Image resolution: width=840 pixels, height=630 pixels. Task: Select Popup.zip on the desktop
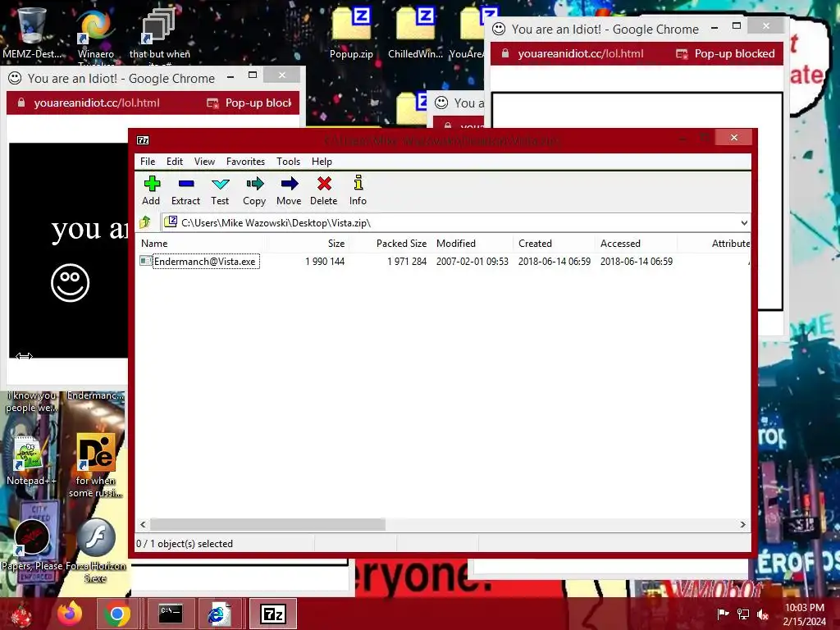coord(351,32)
